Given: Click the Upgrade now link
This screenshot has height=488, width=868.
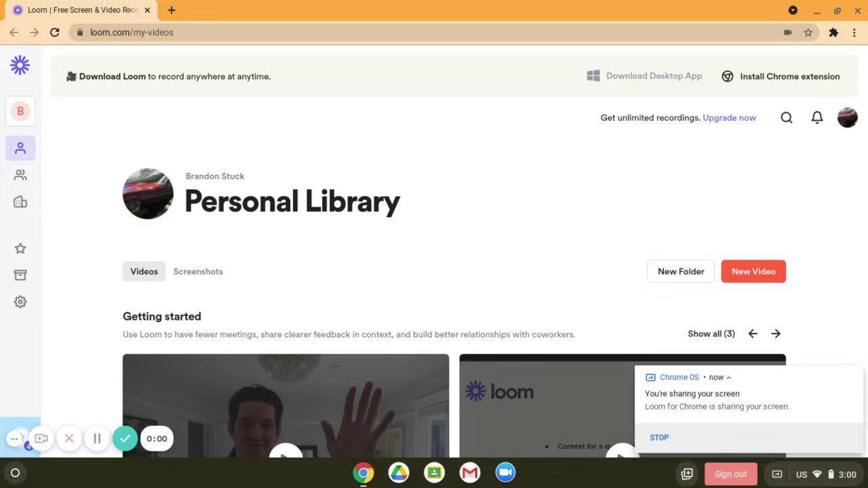Looking at the screenshot, I should tap(729, 118).
